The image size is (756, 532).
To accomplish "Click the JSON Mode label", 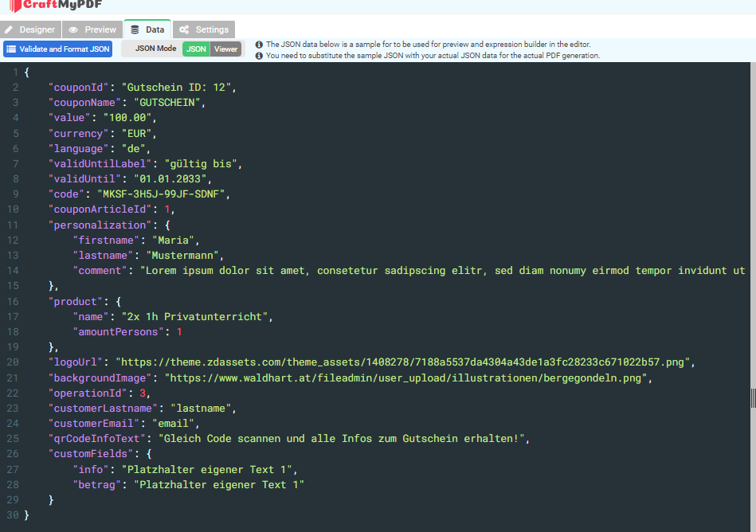I will click(155, 49).
